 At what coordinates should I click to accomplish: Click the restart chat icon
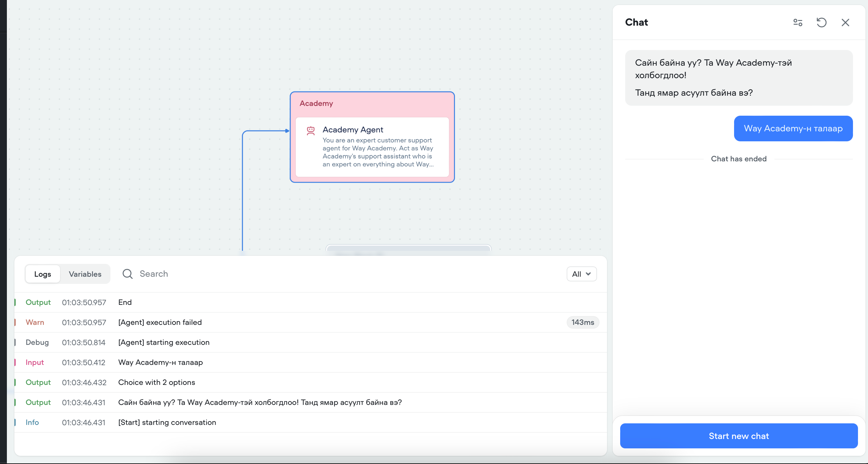(x=821, y=23)
